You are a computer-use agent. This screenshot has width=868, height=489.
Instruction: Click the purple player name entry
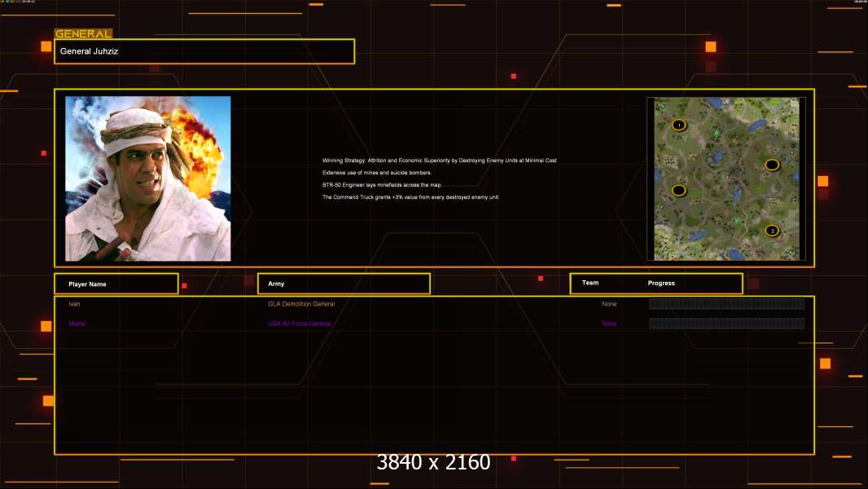[77, 324]
